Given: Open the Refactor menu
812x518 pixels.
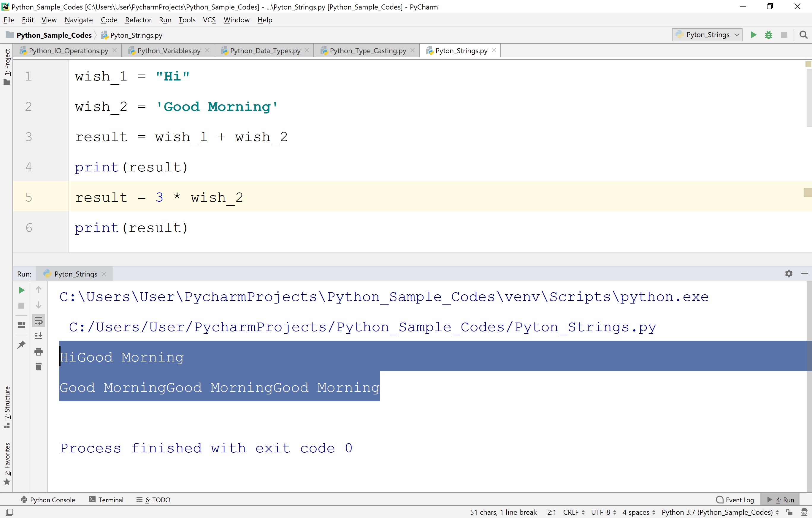Looking at the screenshot, I should pos(138,20).
